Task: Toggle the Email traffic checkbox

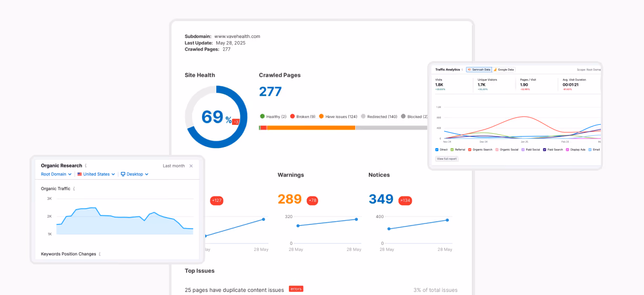Action: (x=590, y=150)
